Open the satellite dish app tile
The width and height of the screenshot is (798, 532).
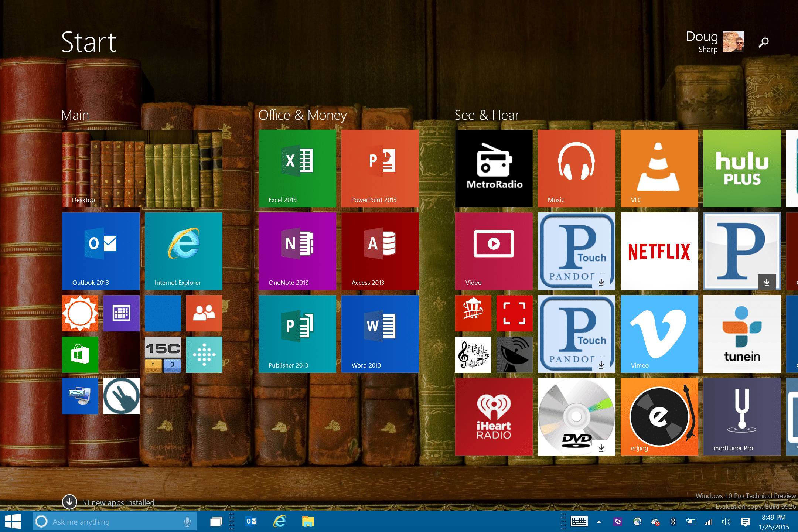click(515, 355)
